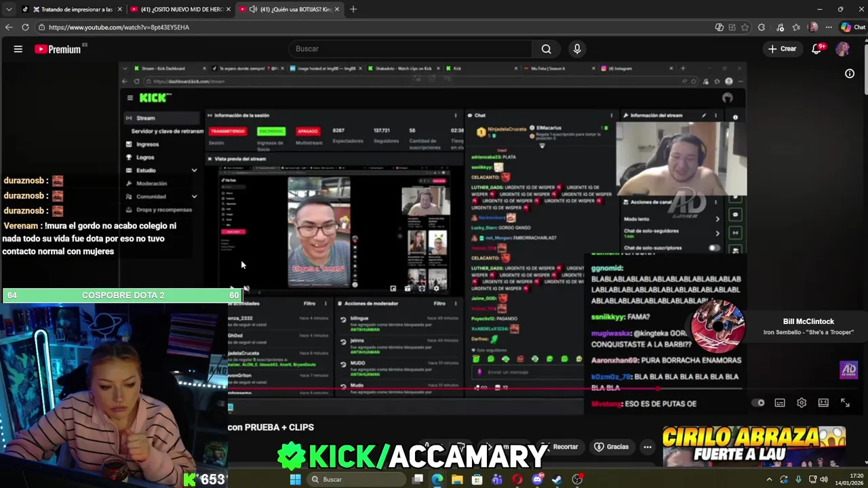
Task: Open the tab search dropdown arrow
Action: 9,9
